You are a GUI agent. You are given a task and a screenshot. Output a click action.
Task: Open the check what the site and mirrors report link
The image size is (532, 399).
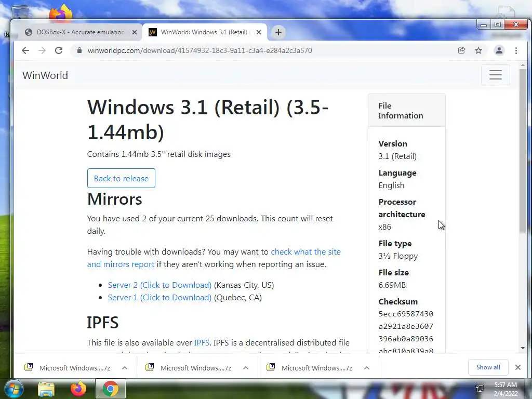[214, 258]
